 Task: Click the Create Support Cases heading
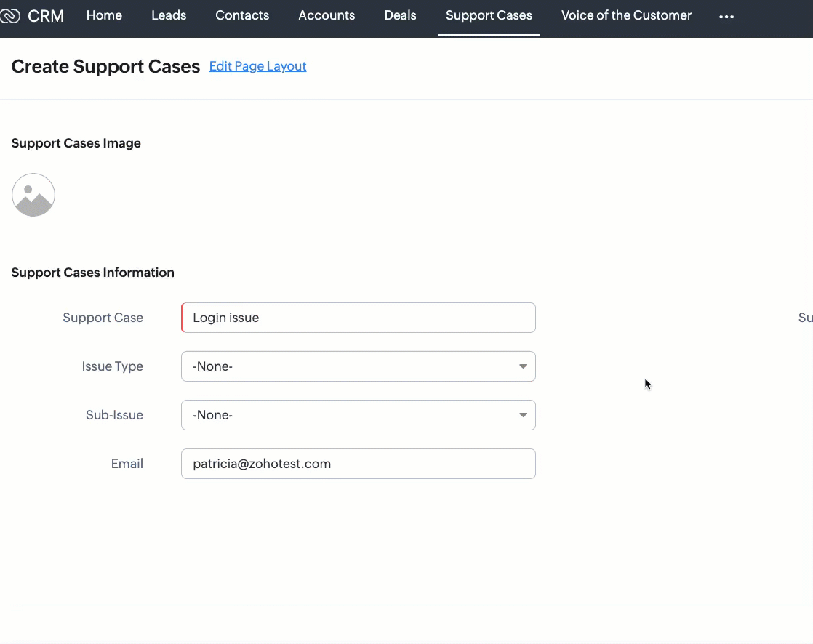tap(105, 67)
